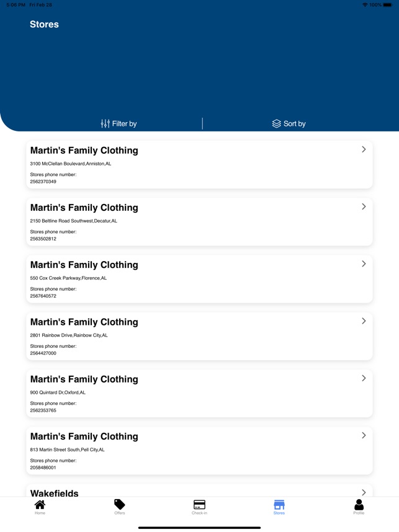Expand the Decatur store chevron
Image resolution: width=399 pixels, height=532 pixels.
click(x=364, y=206)
